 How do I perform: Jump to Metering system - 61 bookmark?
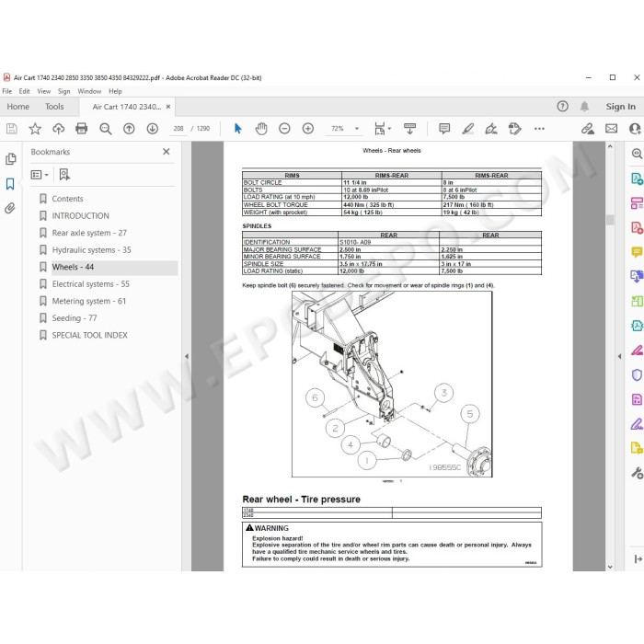click(x=88, y=301)
